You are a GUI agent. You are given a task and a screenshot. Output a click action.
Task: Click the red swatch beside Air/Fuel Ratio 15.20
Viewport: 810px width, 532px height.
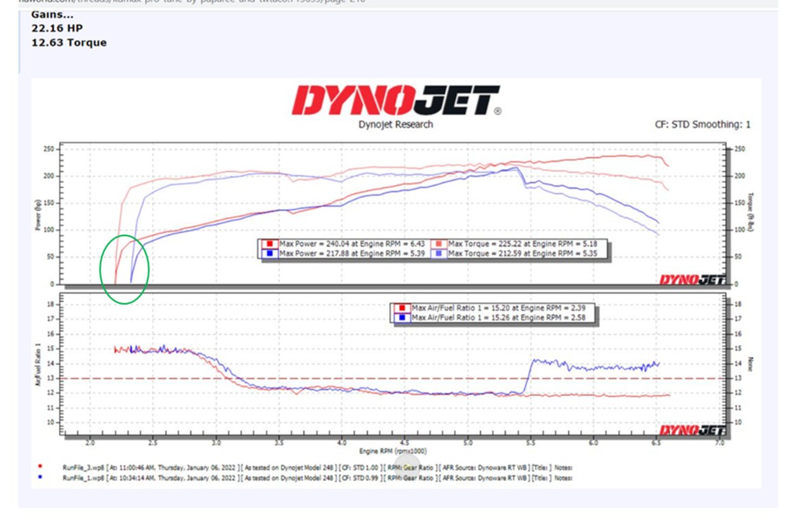click(x=403, y=308)
